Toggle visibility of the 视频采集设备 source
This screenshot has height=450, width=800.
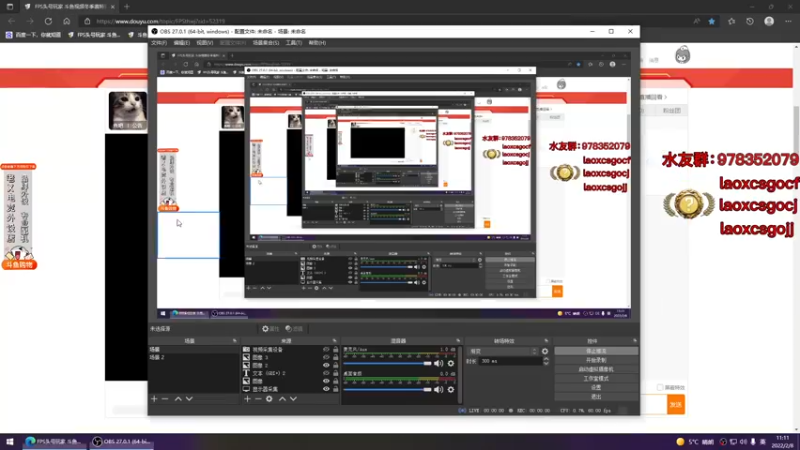(x=326, y=349)
